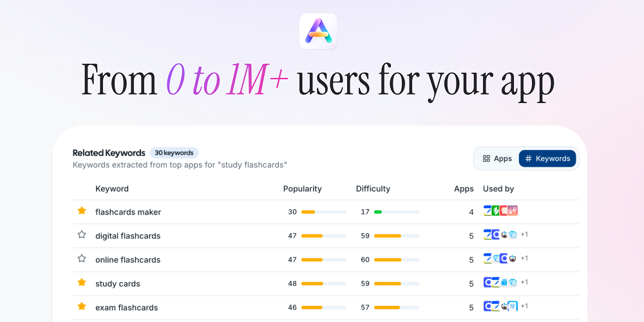This screenshot has width=644, height=322.
Task: Sort by the Difficulty column header
Action: click(373, 189)
